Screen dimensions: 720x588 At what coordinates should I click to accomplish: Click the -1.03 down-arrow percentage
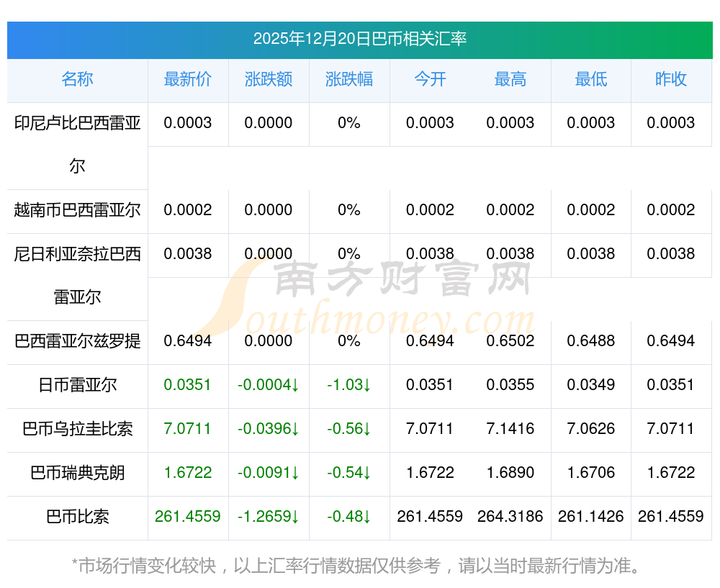click(x=349, y=385)
